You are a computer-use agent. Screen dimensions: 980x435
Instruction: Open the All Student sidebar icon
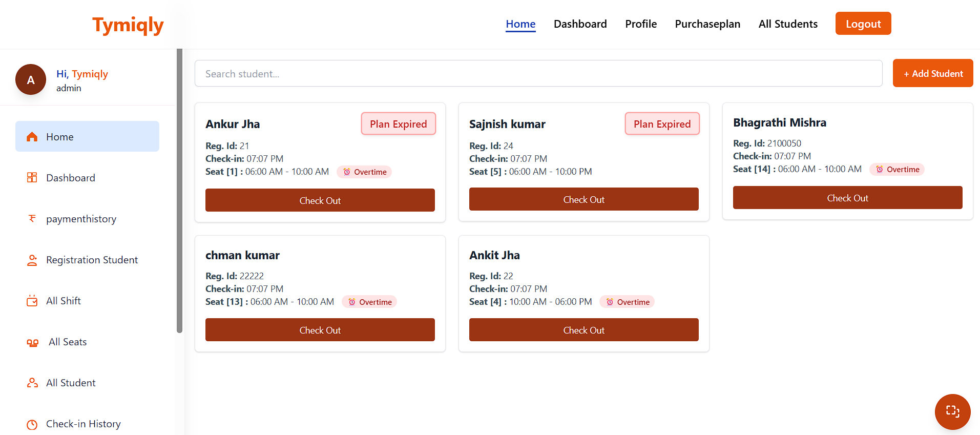[32, 383]
